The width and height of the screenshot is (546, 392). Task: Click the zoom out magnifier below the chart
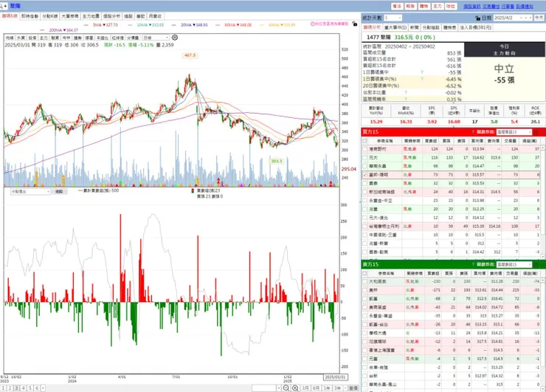point(286,388)
